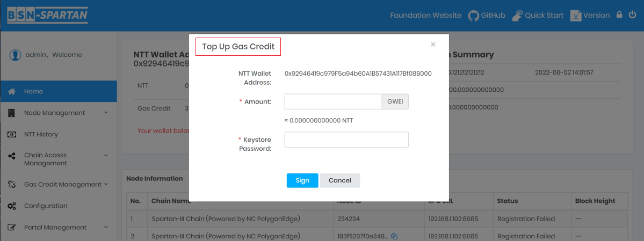
Task: Click the power logout icon
Action: click(633, 15)
